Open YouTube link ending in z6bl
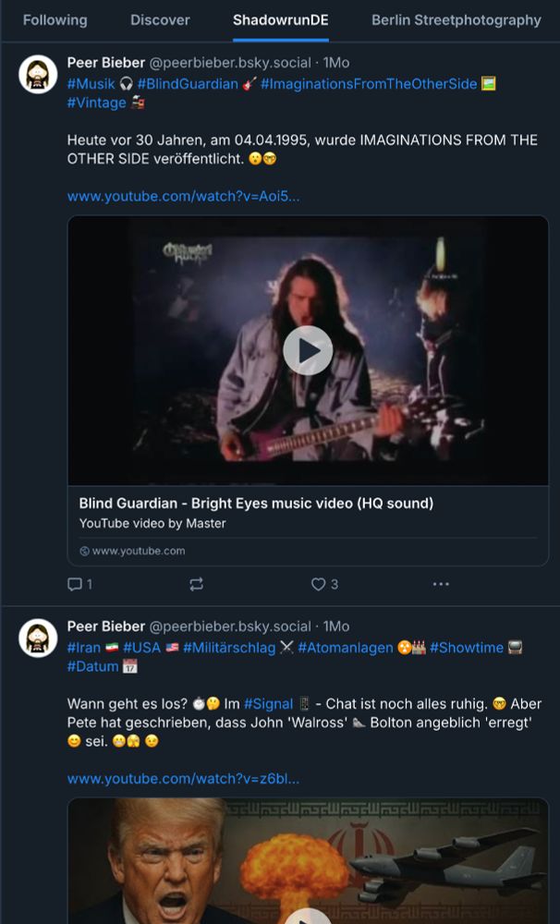Image resolution: width=560 pixels, height=924 pixels. [183, 779]
